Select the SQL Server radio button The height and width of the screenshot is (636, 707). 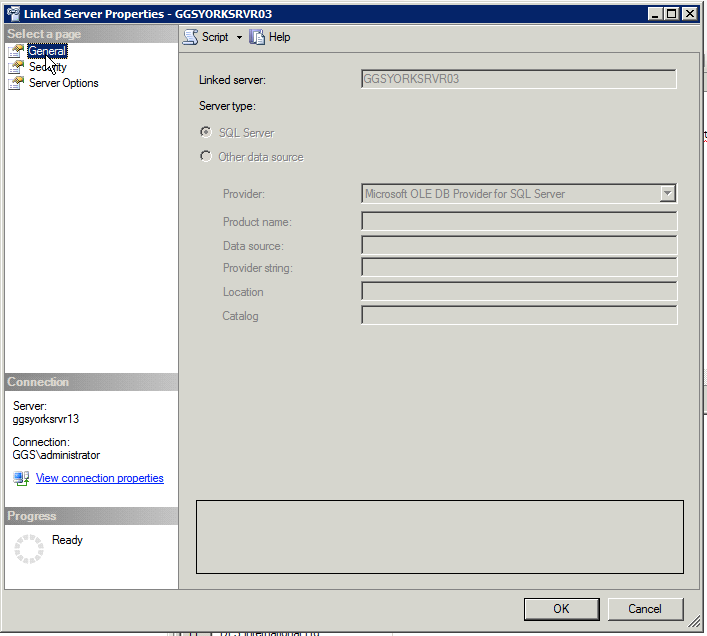(206, 132)
